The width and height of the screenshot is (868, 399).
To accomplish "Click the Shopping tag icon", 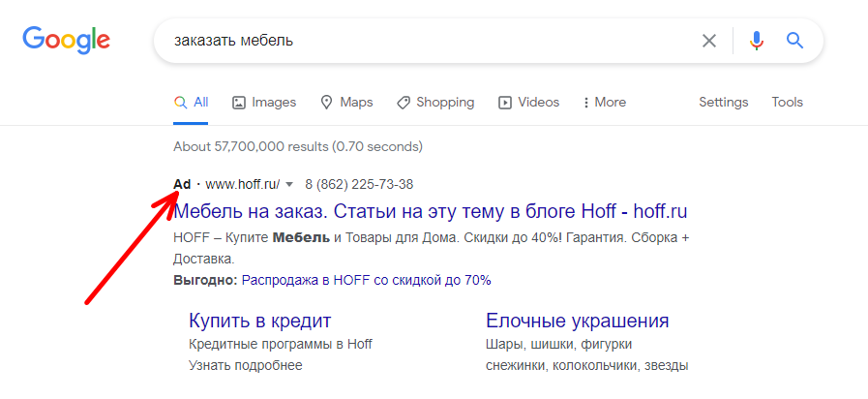I will tap(404, 103).
